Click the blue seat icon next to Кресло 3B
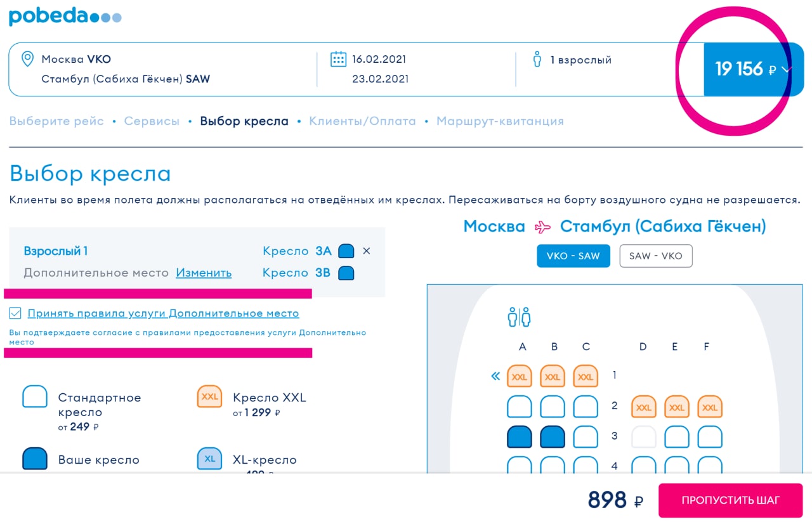 tap(346, 273)
